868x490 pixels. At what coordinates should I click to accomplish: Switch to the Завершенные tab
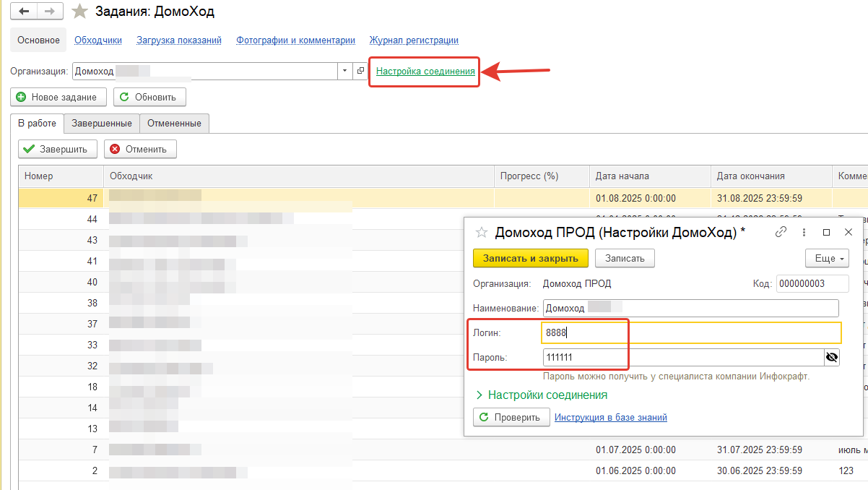101,124
